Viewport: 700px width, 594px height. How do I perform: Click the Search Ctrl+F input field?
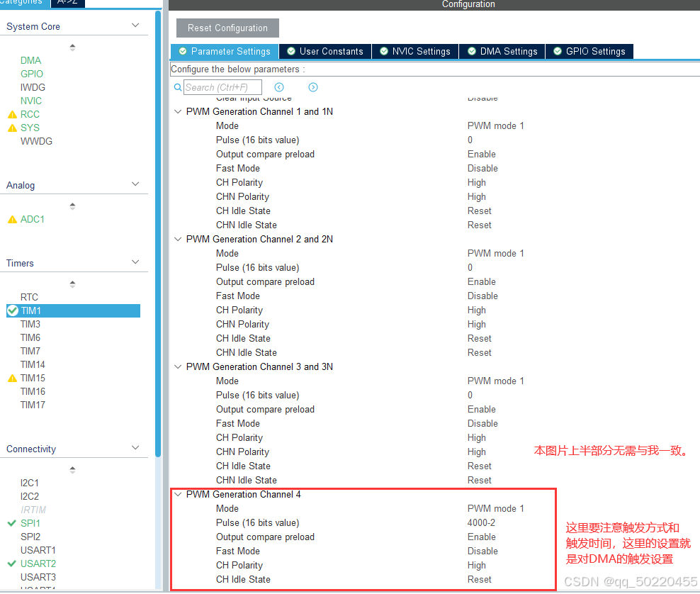coord(222,87)
